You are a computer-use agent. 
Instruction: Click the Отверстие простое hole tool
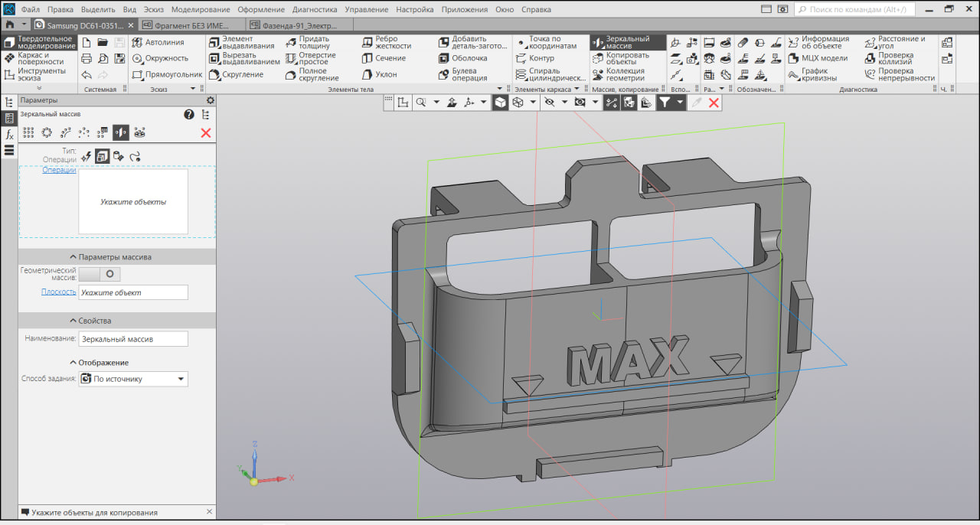pos(311,58)
